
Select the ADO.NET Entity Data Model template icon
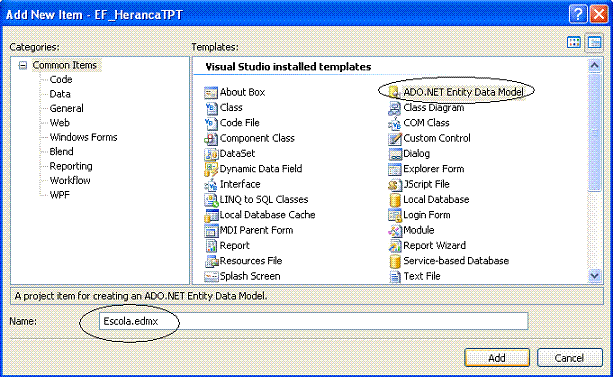[x=394, y=92]
